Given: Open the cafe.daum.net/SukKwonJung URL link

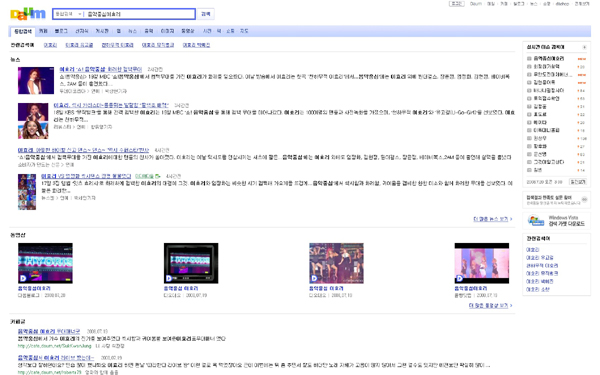Looking at the screenshot, I should [x=54, y=346].
